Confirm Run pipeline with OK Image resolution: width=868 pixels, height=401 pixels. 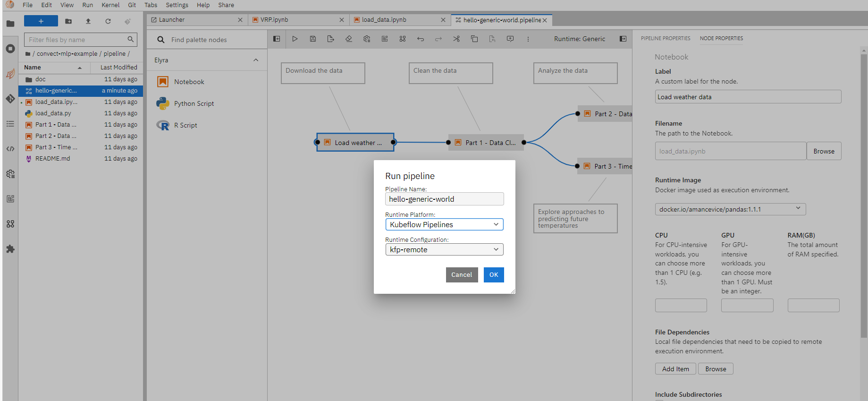coord(494,275)
